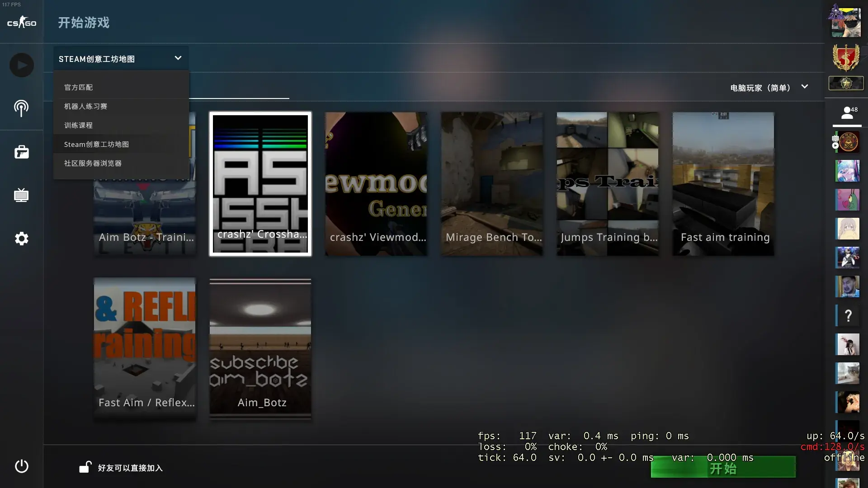Open the broadcast antenna news icon
Screen dimensions: 868x488
[x=21, y=108]
